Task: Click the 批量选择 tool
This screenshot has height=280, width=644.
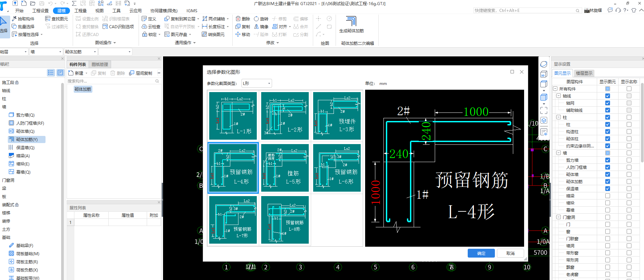Action: (x=23, y=27)
